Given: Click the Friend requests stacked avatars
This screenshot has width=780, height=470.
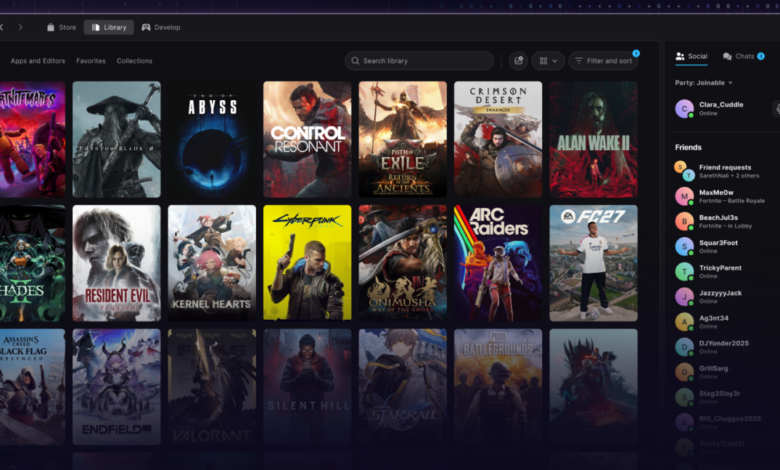Looking at the screenshot, I should (684, 171).
